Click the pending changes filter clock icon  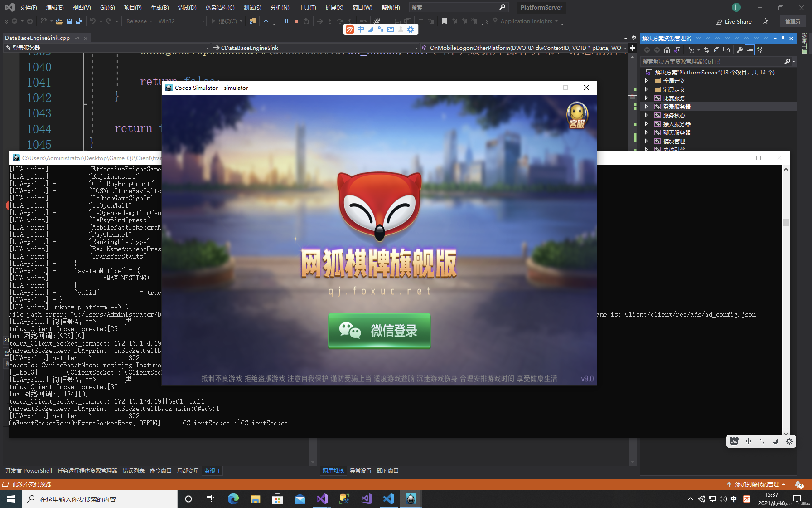click(691, 50)
